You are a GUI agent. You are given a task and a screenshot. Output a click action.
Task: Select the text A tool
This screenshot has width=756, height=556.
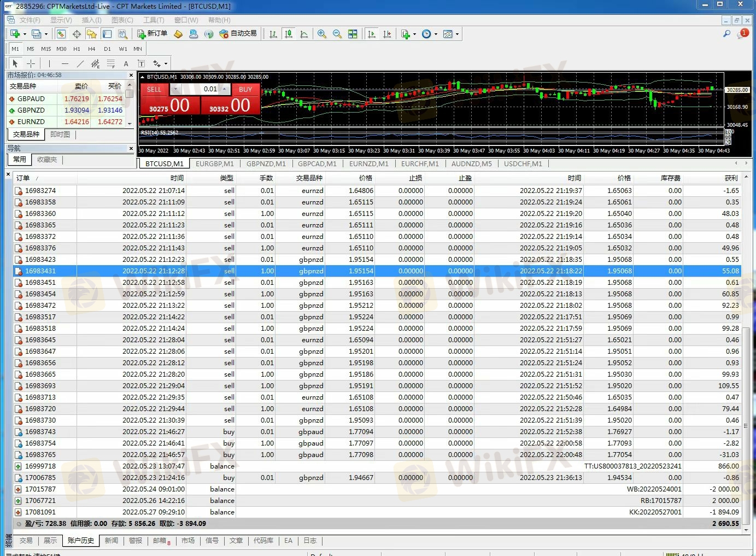click(x=126, y=63)
